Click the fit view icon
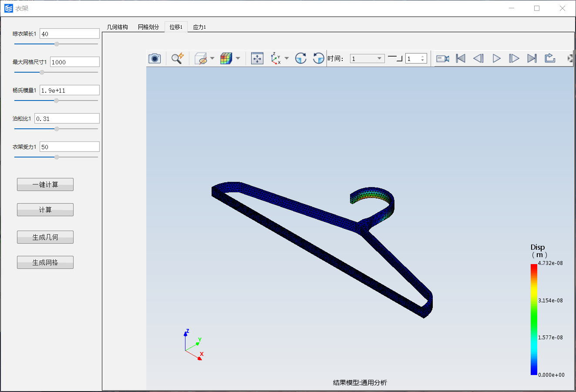 (x=257, y=58)
